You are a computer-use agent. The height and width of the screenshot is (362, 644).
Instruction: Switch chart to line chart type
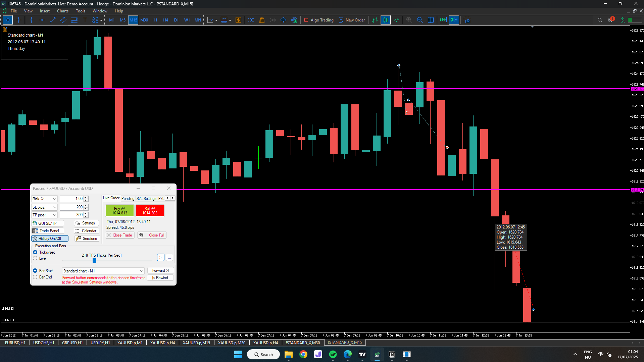tap(396, 20)
